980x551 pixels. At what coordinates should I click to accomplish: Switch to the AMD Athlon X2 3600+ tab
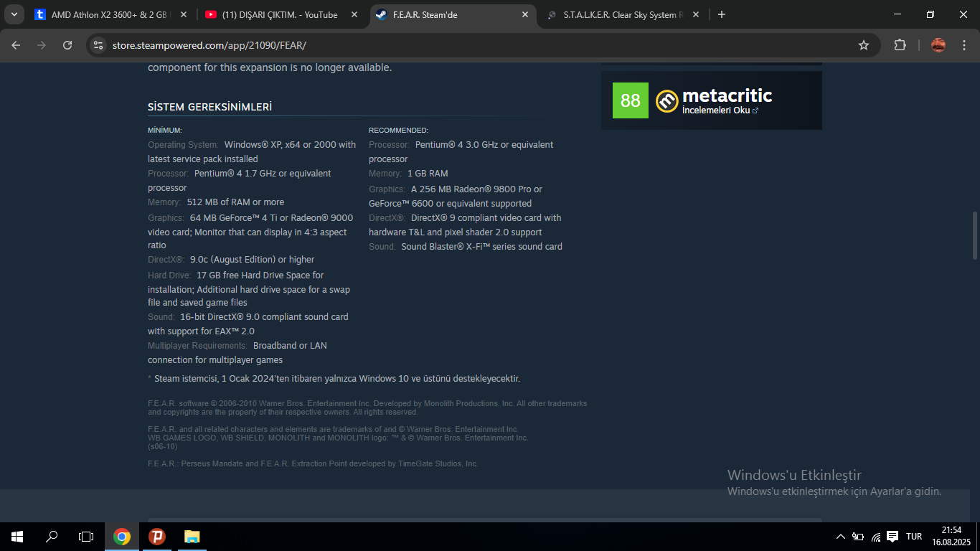(112, 14)
